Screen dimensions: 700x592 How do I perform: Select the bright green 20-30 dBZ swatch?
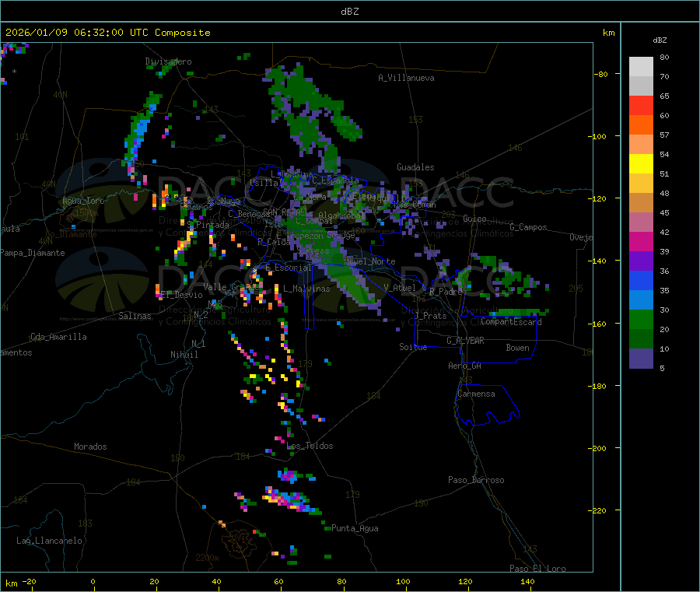pos(641,319)
